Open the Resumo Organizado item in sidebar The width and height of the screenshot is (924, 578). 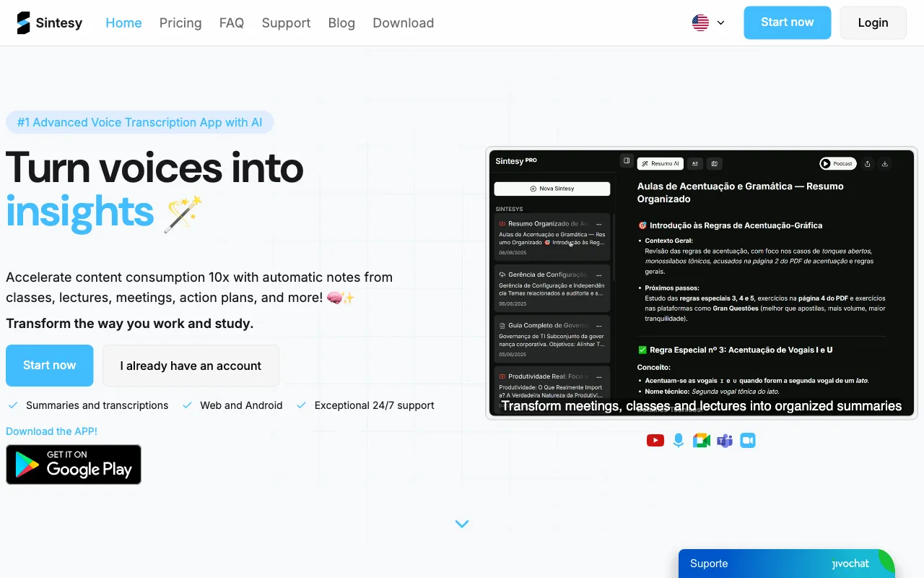[552, 237]
